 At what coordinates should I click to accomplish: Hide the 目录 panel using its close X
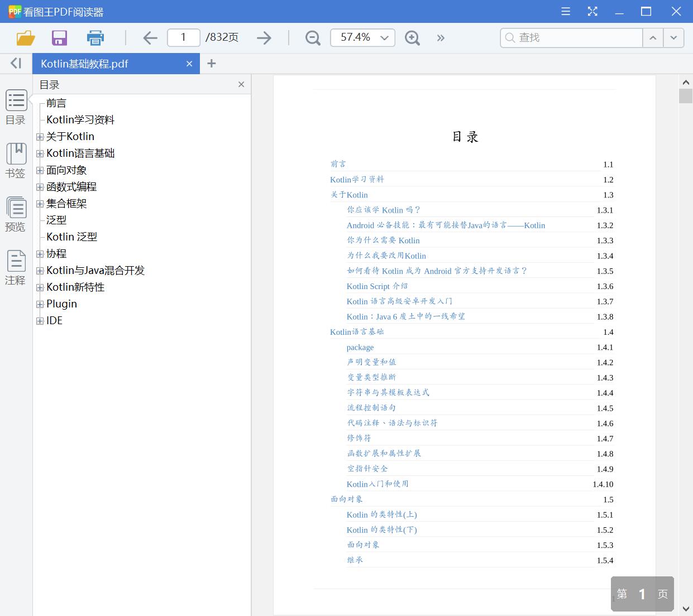[x=241, y=84]
